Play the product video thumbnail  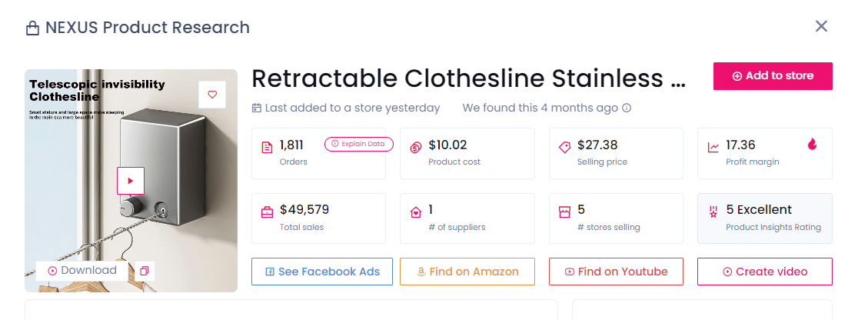pos(130,181)
